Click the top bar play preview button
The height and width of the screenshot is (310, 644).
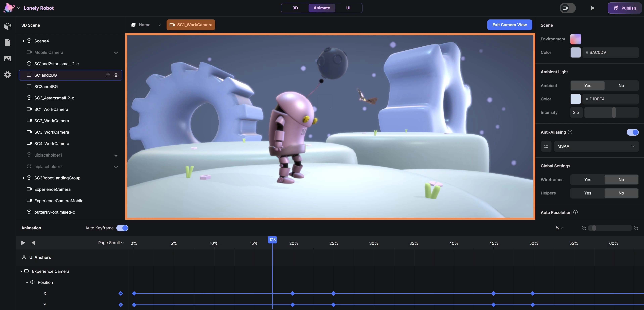click(592, 8)
